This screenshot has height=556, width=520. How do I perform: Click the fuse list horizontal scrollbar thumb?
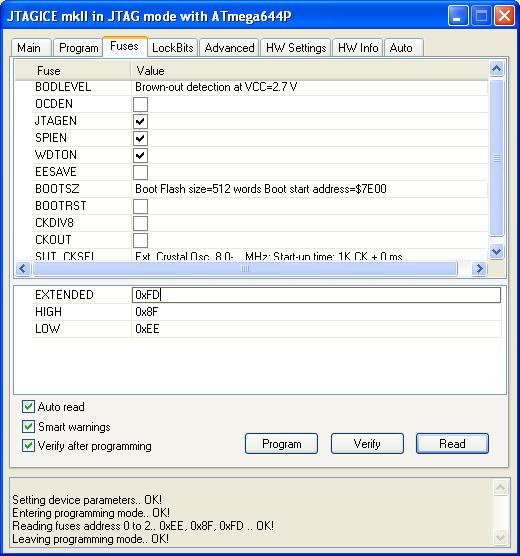(x=245, y=268)
